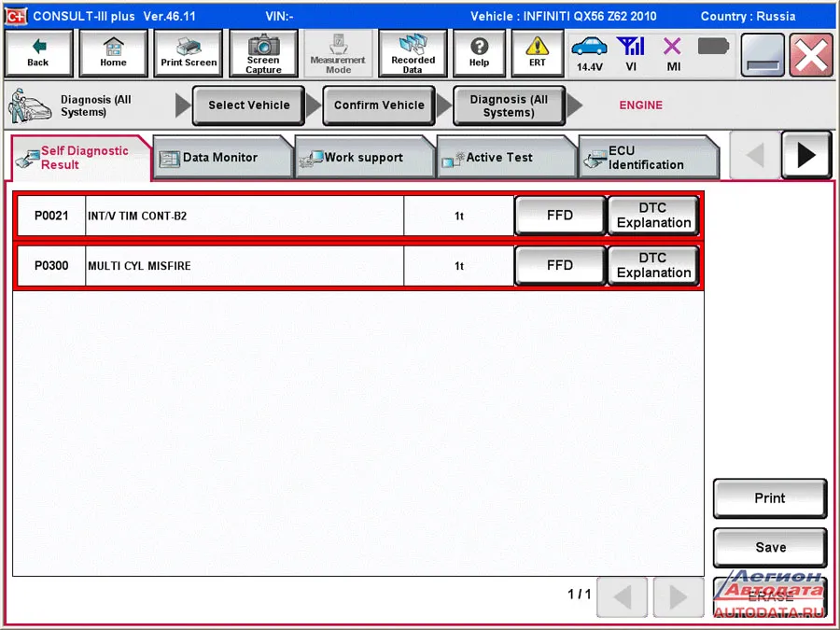Click the Vehicle INFINITI QX56 title text
Image resolution: width=840 pixels, height=630 pixels.
point(563,16)
